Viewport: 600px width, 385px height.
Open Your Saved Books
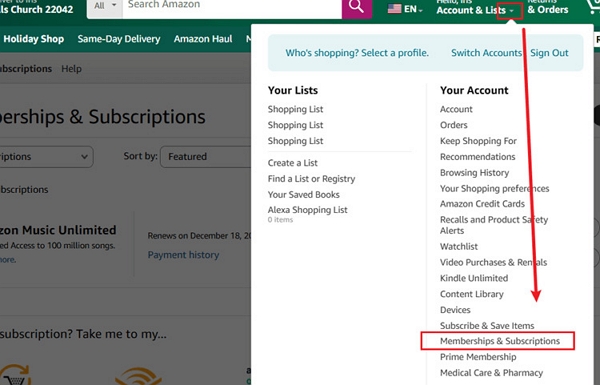[x=303, y=194]
